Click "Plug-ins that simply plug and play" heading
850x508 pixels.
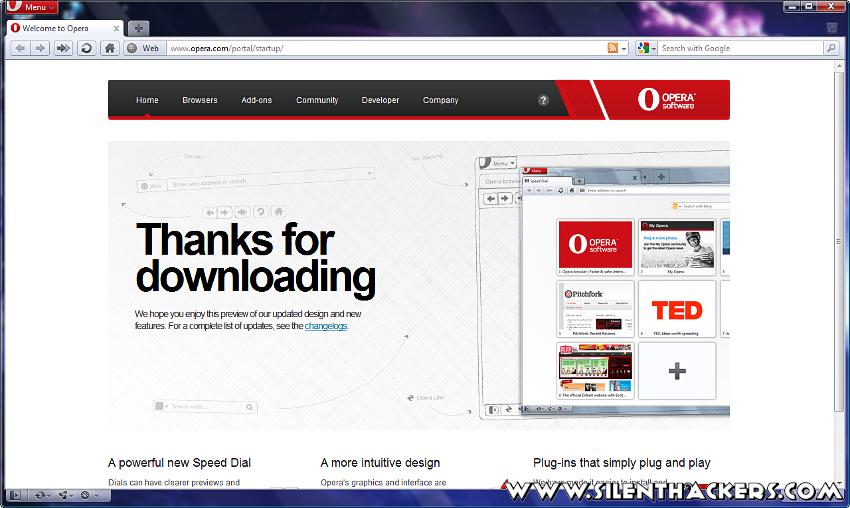tap(621, 463)
